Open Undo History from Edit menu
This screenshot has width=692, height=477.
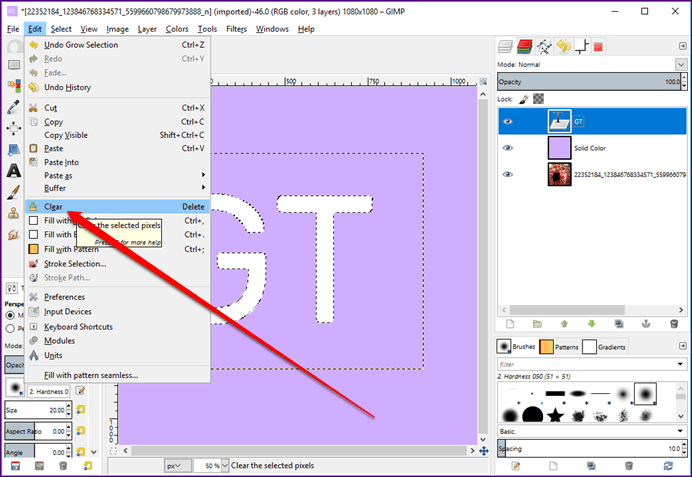[117, 87]
